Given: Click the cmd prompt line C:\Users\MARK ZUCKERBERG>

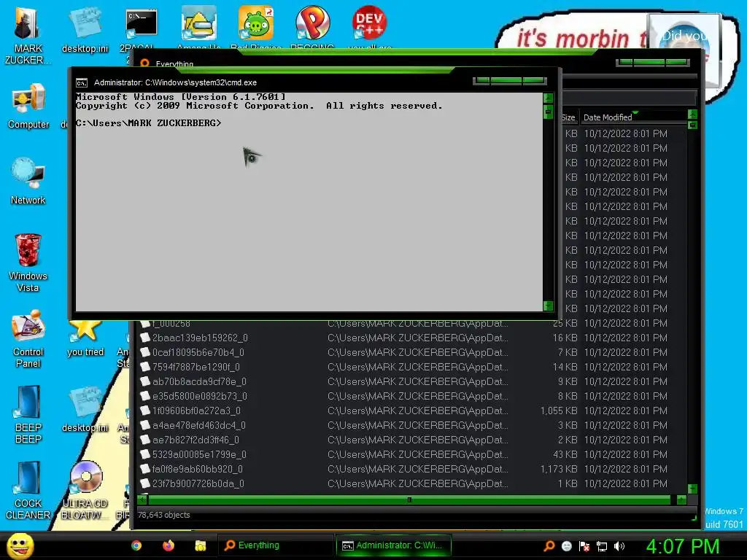Looking at the screenshot, I should click(148, 122).
